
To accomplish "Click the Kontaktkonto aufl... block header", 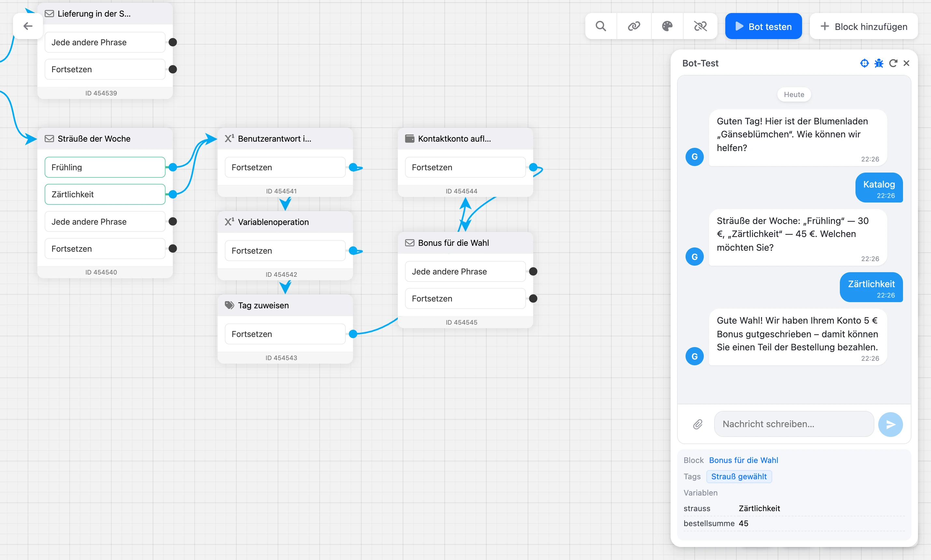I will click(x=465, y=138).
